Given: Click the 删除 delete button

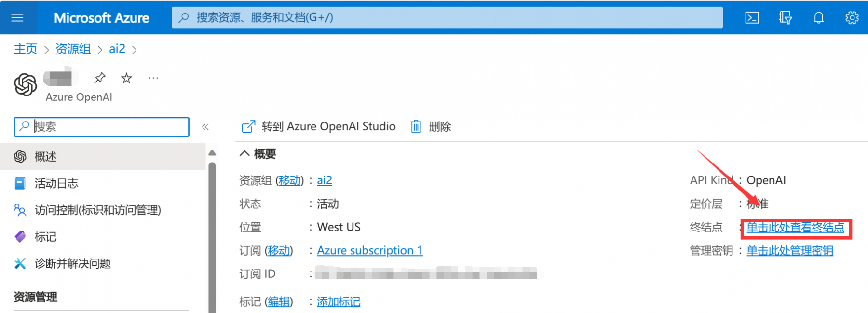Looking at the screenshot, I should [x=431, y=126].
